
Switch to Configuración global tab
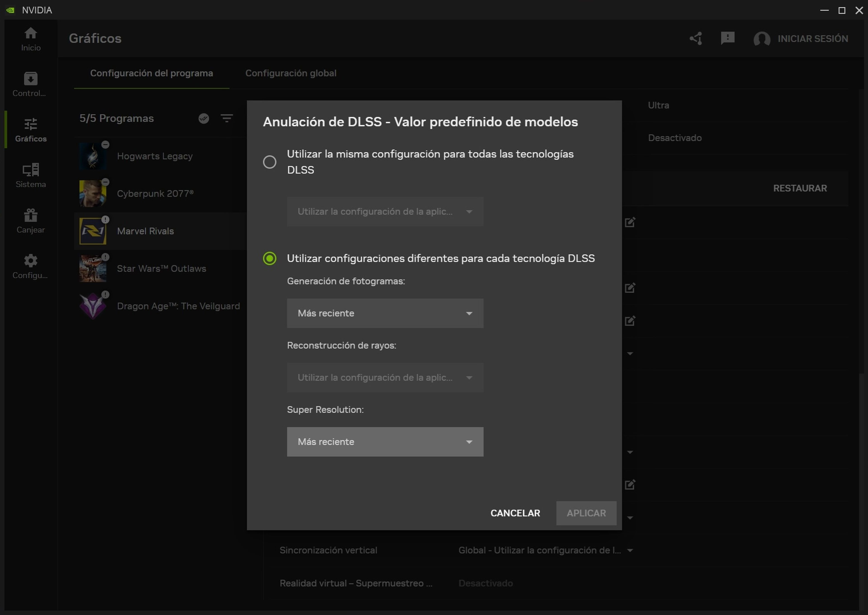291,73
